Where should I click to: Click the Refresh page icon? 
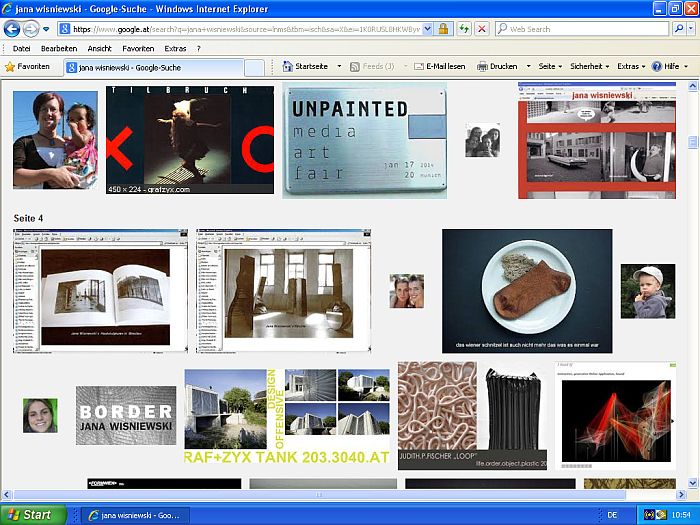pos(464,29)
